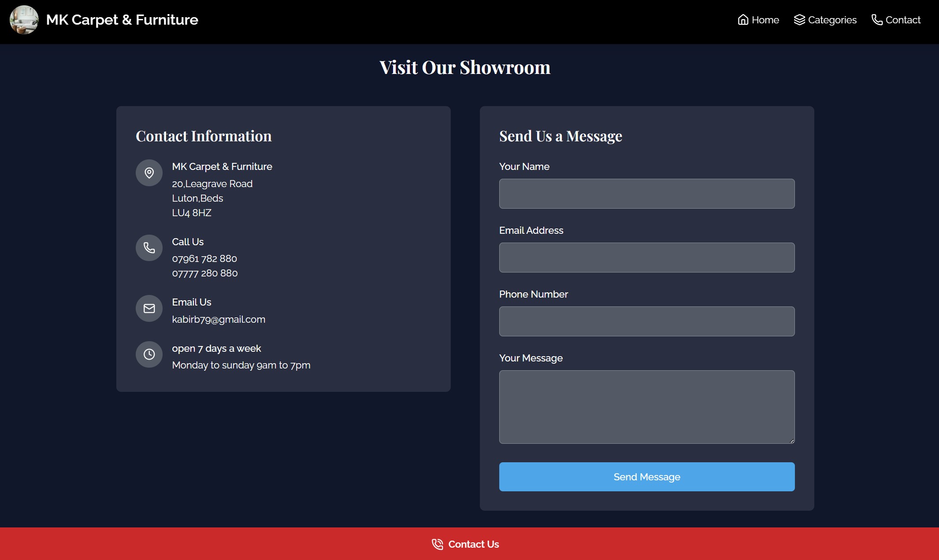Click the phone icon beside Call Us

click(x=149, y=248)
